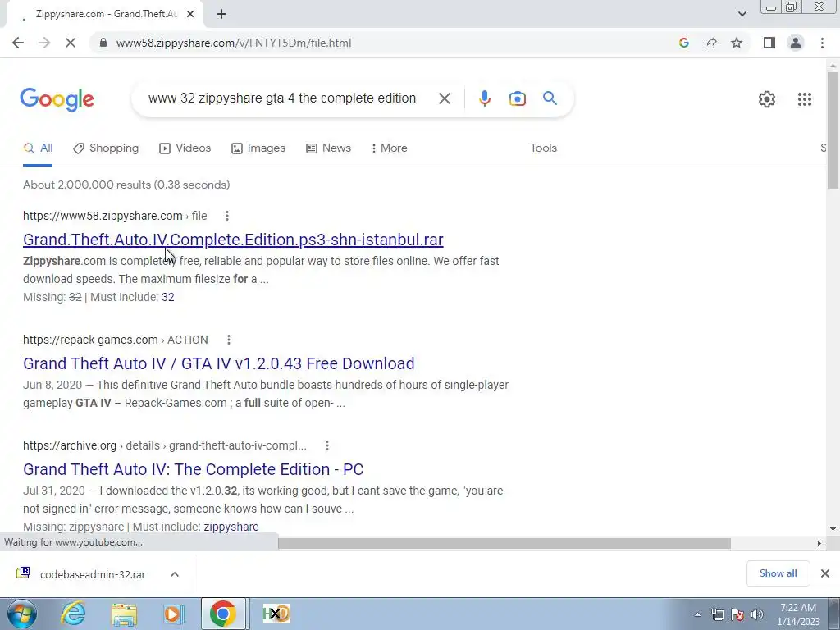Viewport: 840px width, 630px height.
Task: Search by voice microphone icon
Action: tap(484, 98)
